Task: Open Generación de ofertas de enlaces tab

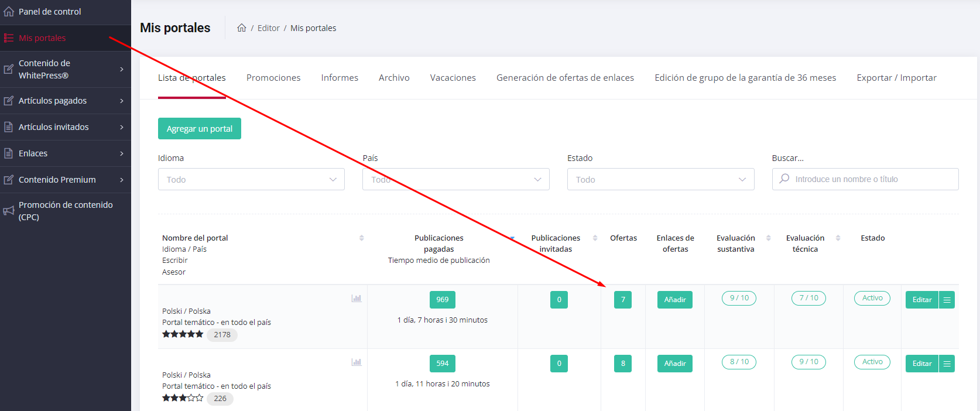Action: (x=566, y=78)
